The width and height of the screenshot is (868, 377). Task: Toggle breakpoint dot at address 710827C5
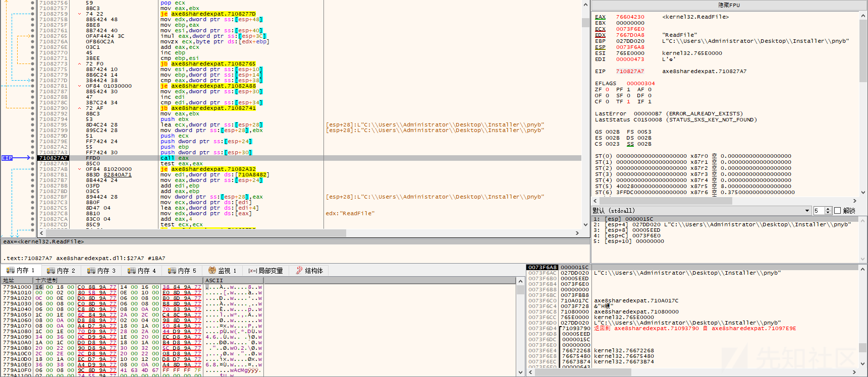[33, 208]
